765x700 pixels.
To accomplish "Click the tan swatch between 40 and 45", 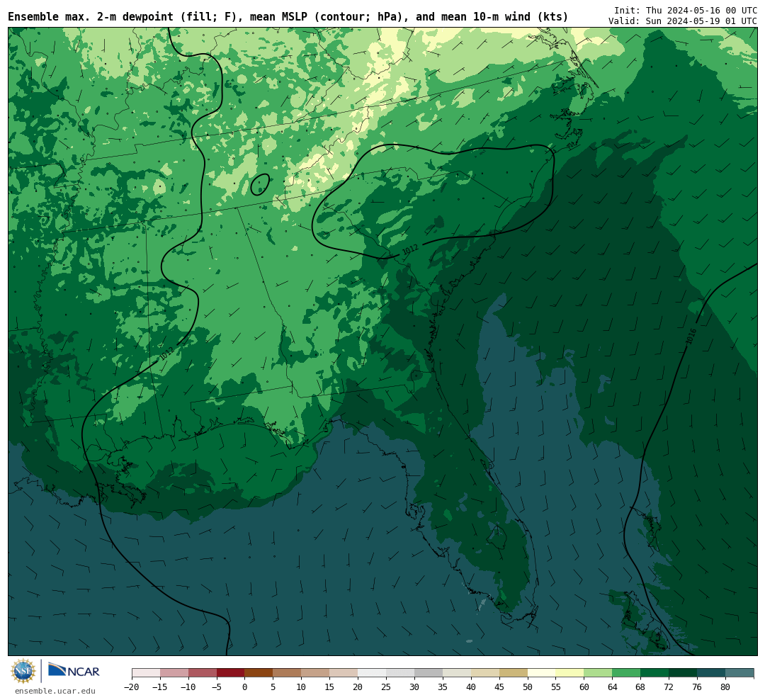I will (x=485, y=672).
